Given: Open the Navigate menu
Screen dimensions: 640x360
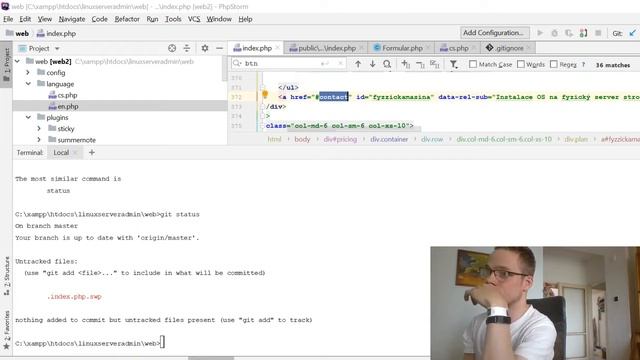Looking at the screenshot, I should pos(72,19).
